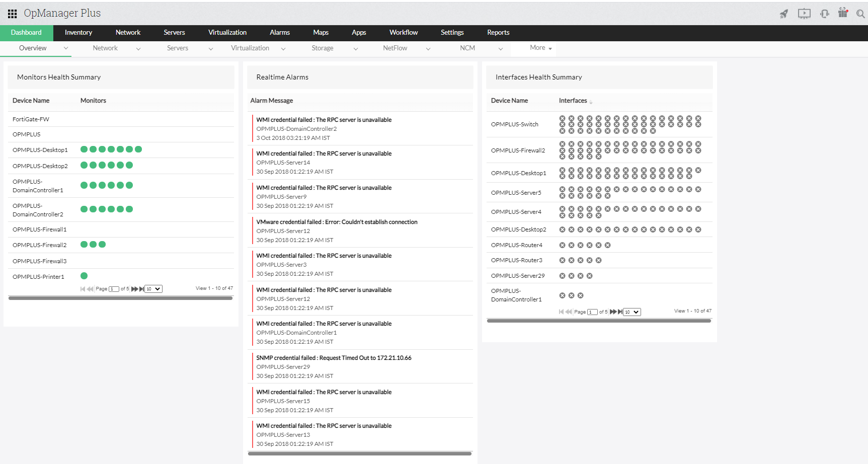Click the page number field in Monitors panel
The width and height of the screenshot is (868, 464).
coord(114,289)
